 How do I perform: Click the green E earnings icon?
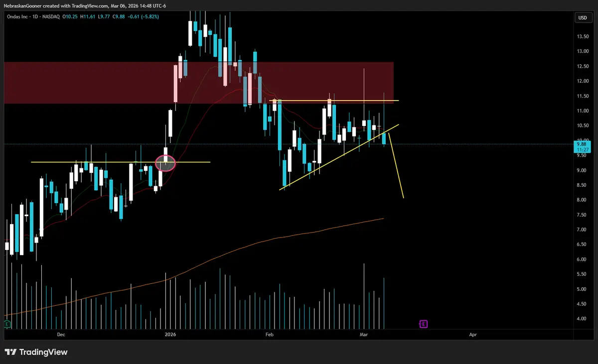pos(7,324)
